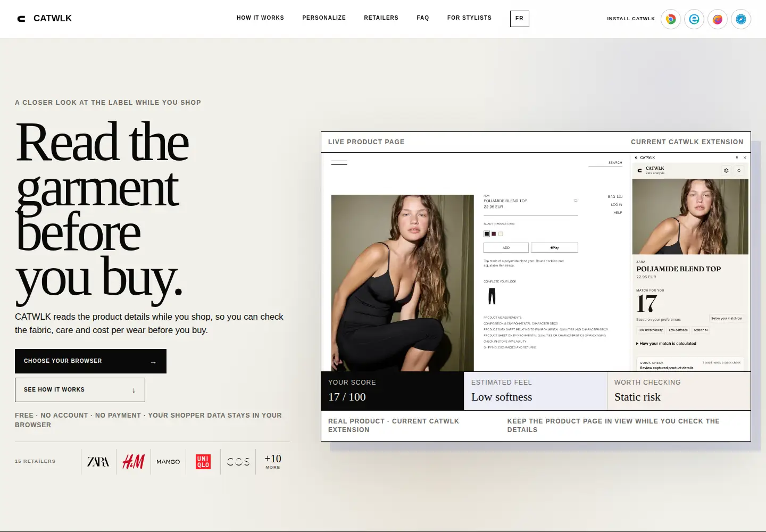Click the +10 More retailers link
Screen dimensions: 766x532
click(273, 461)
